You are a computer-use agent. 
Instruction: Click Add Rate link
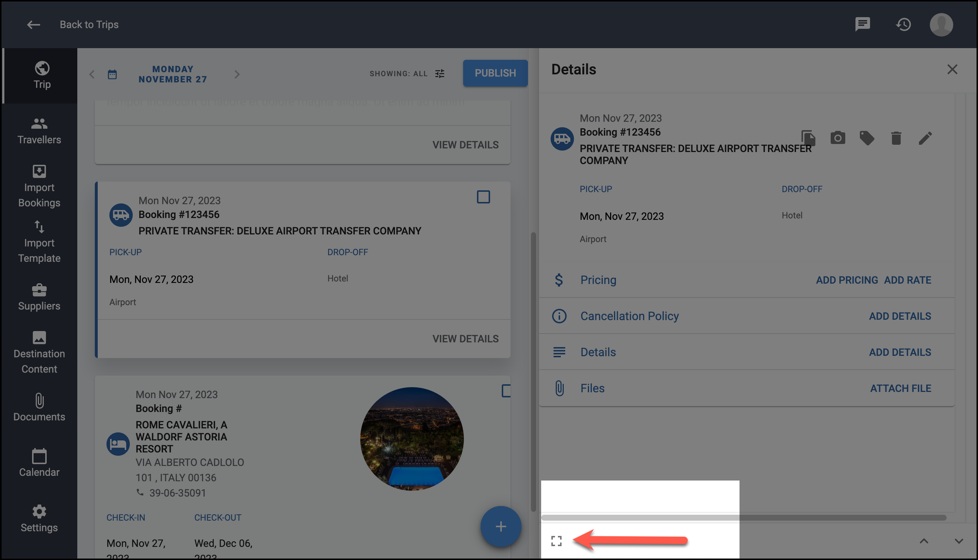pyautogui.click(x=907, y=280)
